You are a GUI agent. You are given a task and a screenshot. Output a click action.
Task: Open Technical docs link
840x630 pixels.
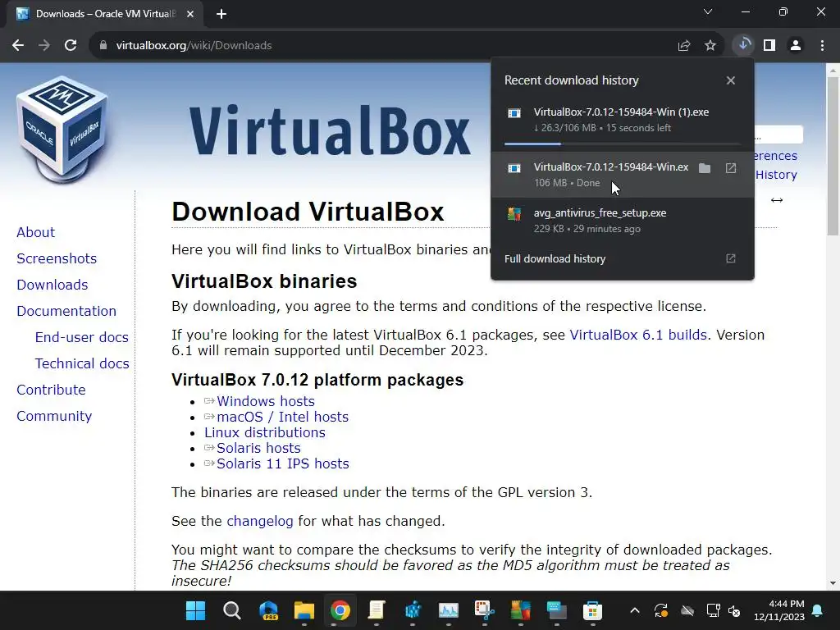(82, 363)
